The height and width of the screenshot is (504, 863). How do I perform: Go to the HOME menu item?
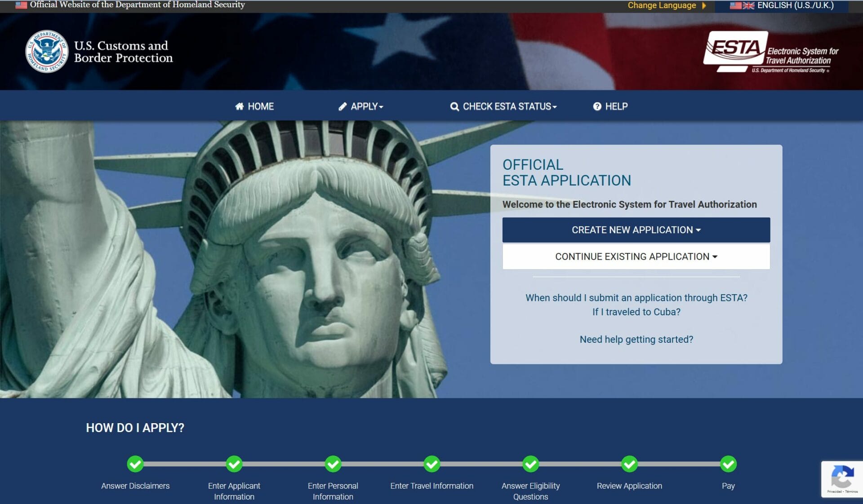254,106
